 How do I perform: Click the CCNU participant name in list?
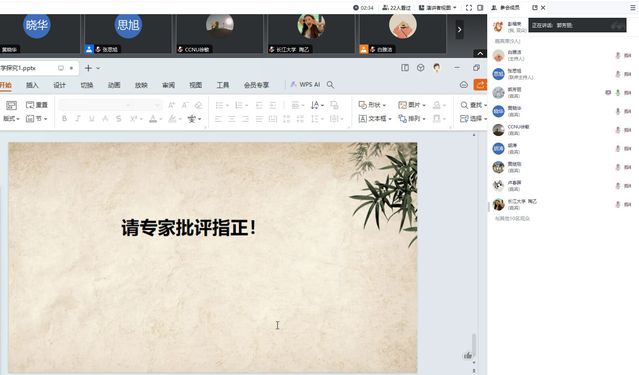click(x=518, y=127)
